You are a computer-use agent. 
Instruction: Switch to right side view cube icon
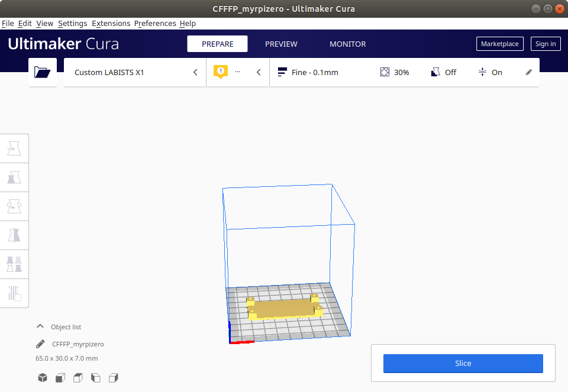(114, 378)
